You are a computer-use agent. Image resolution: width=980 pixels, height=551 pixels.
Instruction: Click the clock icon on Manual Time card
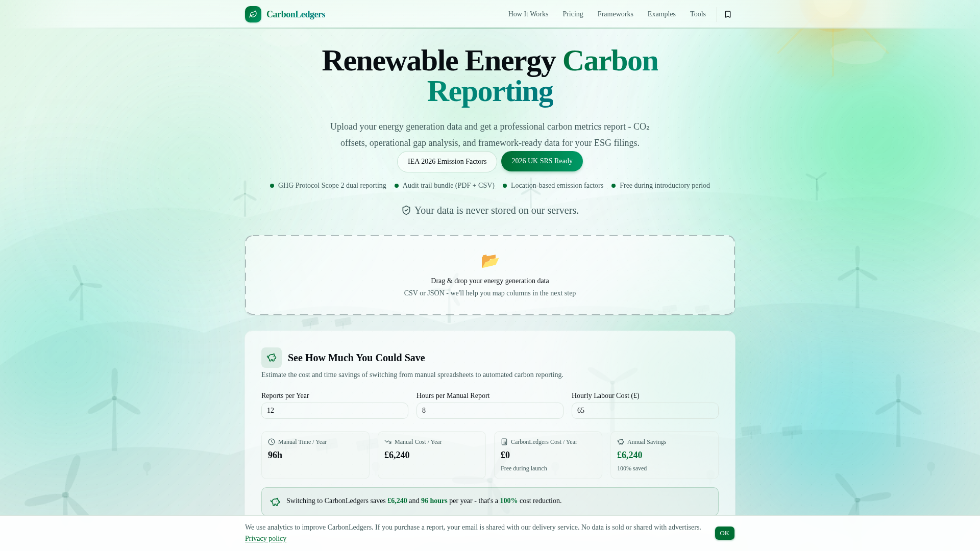click(271, 442)
